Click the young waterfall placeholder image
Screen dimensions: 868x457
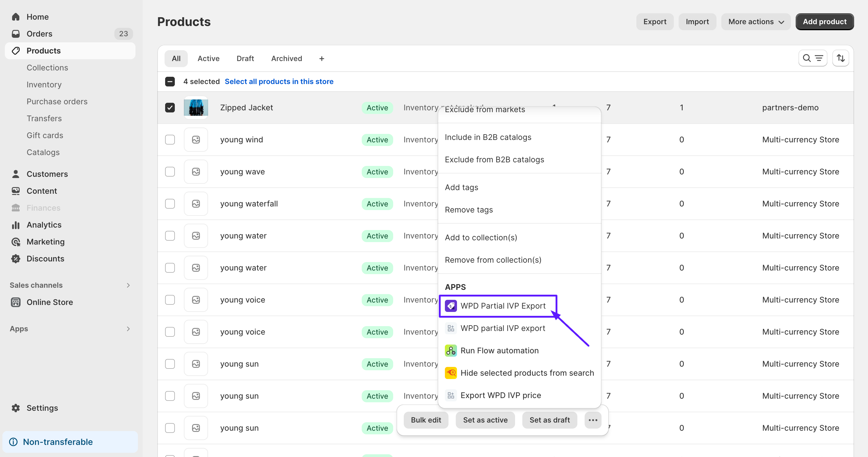[x=196, y=204]
